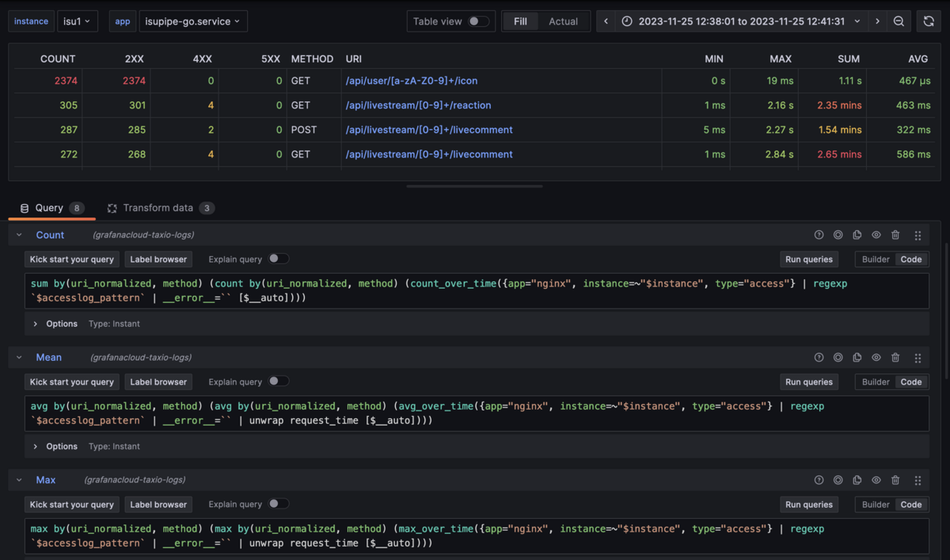
Task: Toggle visibility of the Max query
Action: click(x=876, y=480)
